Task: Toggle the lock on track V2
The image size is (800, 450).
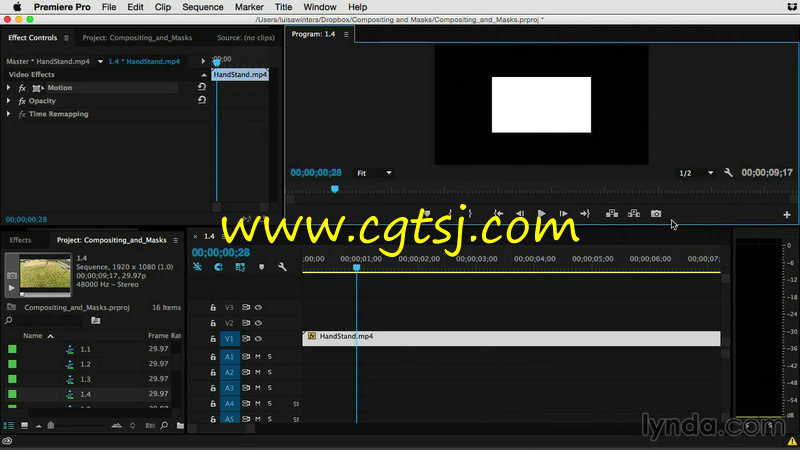Action: (x=213, y=323)
